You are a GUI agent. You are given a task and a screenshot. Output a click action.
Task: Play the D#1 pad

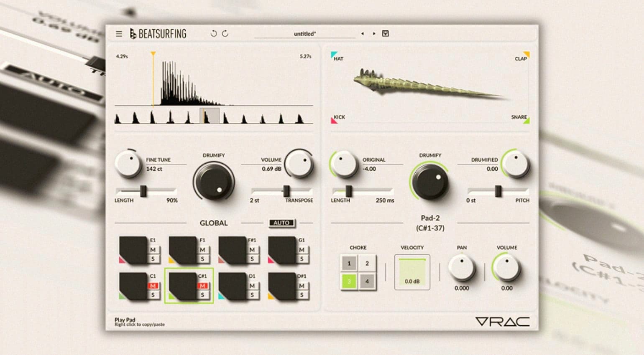(x=282, y=286)
